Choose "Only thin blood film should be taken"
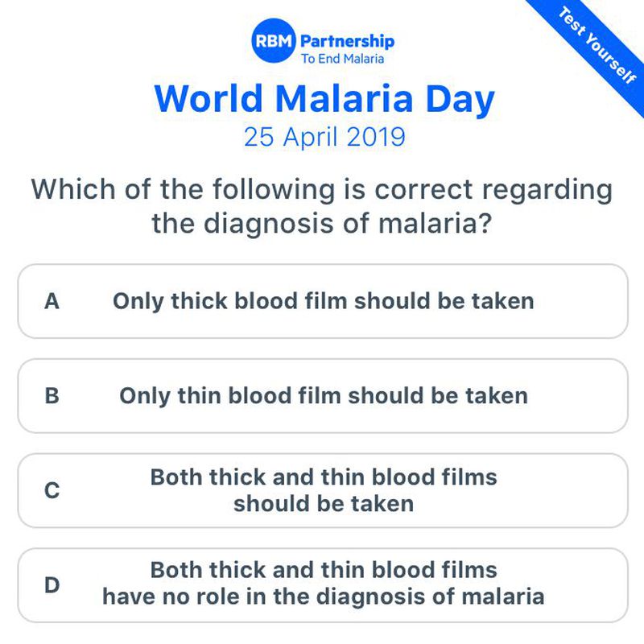Image resolution: width=644 pixels, height=644 pixels. (x=323, y=396)
